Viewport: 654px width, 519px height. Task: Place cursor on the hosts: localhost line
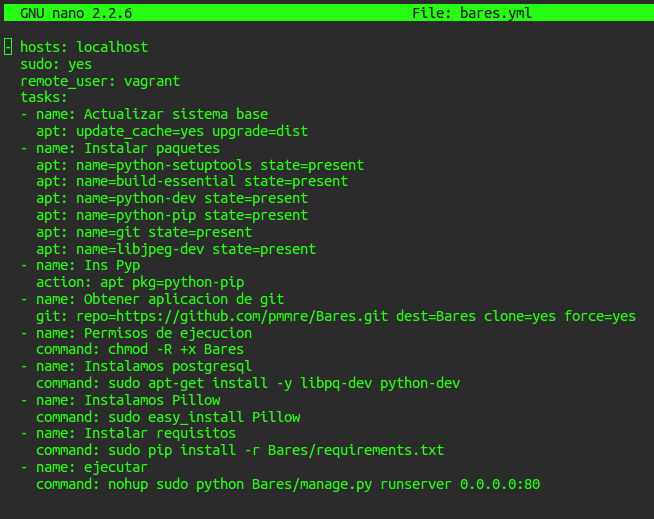pyautogui.click(x=84, y=47)
